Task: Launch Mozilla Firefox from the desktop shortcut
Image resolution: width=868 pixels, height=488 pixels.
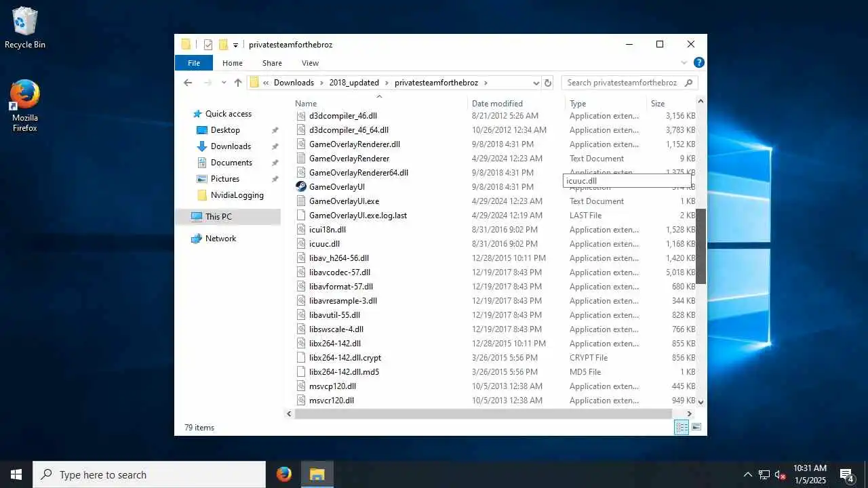Action: click(x=25, y=106)
